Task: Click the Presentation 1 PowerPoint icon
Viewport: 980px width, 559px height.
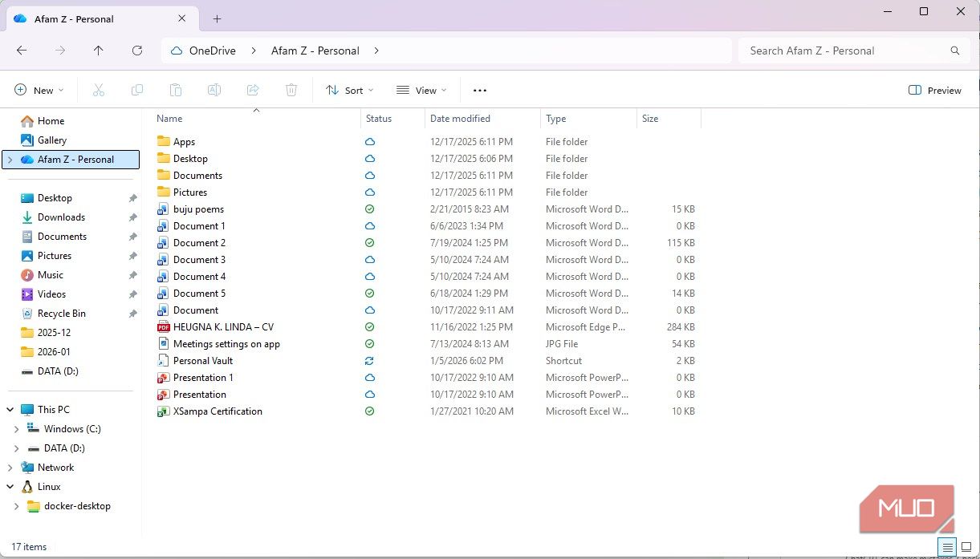Action: pyautogui.click(x=164, y=378)
